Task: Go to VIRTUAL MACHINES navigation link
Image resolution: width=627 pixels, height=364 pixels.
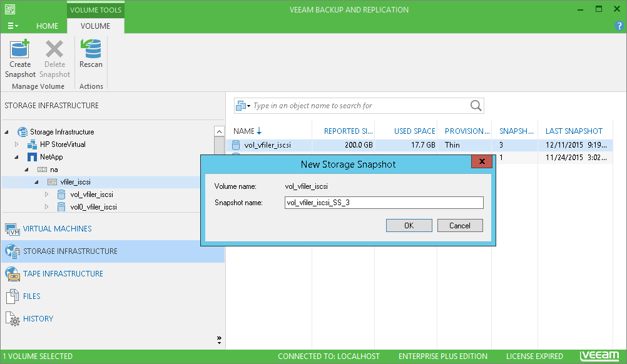Action: (57, 228)
